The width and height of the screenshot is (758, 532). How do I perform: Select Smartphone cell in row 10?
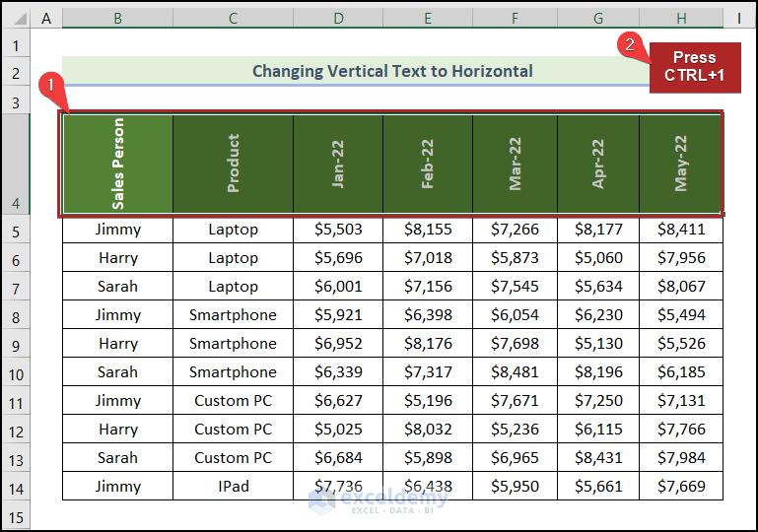[233, 371]
